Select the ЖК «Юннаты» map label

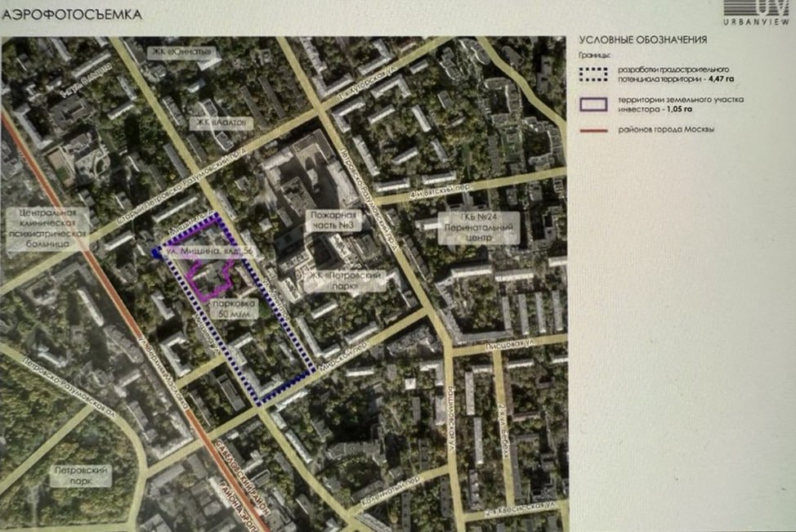[x=182, y=54]
